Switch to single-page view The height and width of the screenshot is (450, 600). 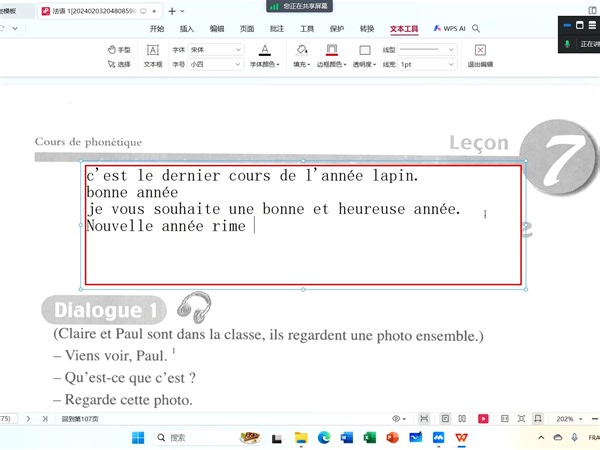(445, 419)
